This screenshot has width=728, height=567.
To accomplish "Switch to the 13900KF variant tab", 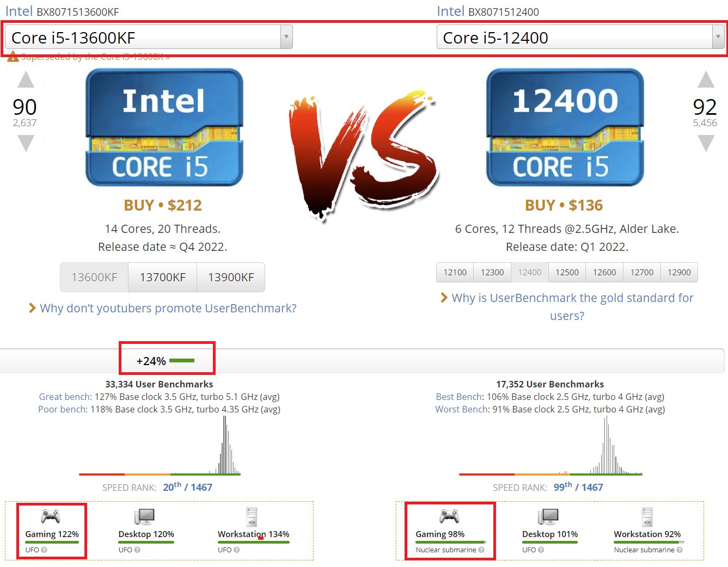I will 231,278.
